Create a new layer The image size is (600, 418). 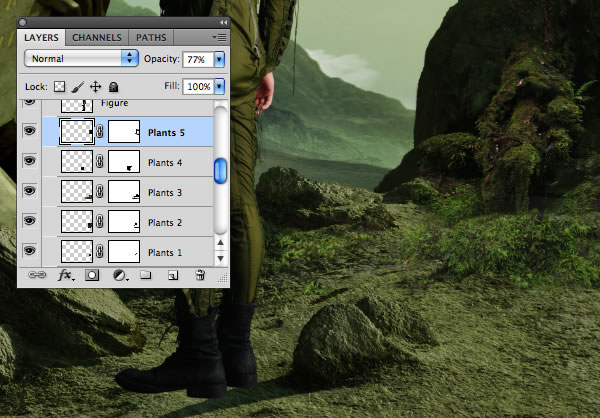[173, 275]
